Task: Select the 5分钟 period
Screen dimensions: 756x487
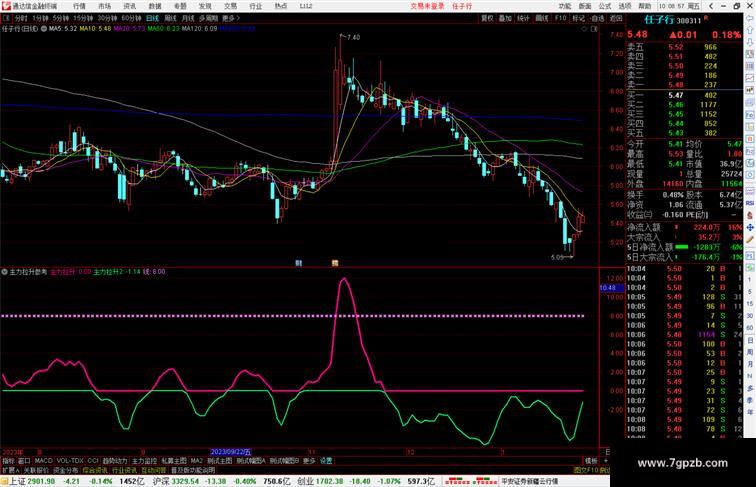Action: pyautogui.click(x=61, y=18)
